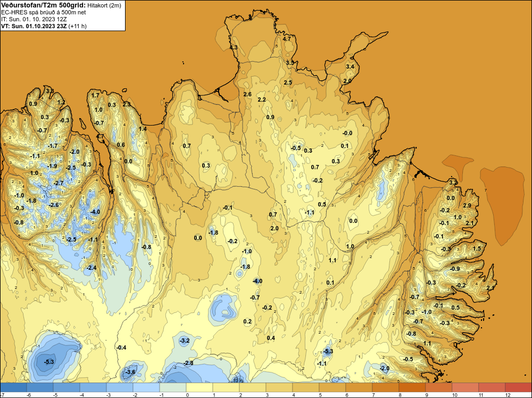Pick the dark orange legend swatch between 8 and 9
The image size is (532, 398).
click(x=412, y=387)
